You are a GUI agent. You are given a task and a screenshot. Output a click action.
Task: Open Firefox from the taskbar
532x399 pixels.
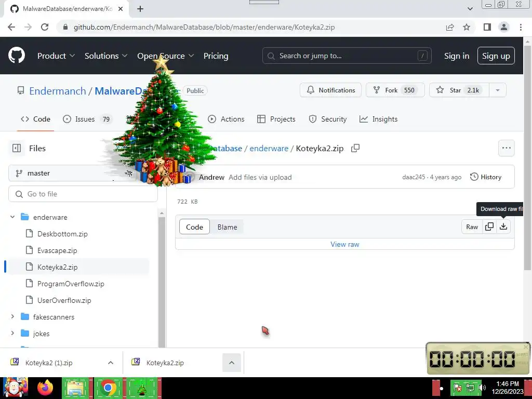click(x=45, y=388)
